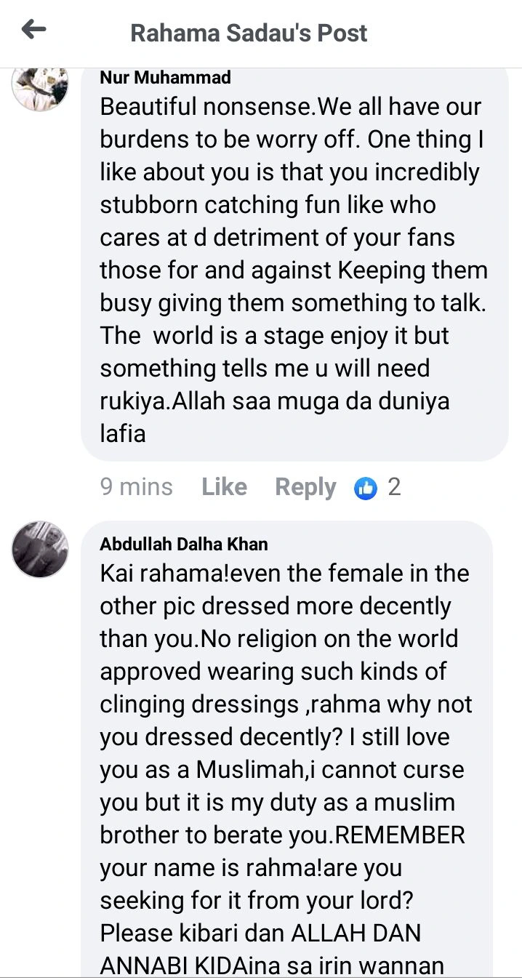Screen dimensions: 522x980
Task: Click the 'Rahama Sadau's Post' header title
Action: [249, 33]
